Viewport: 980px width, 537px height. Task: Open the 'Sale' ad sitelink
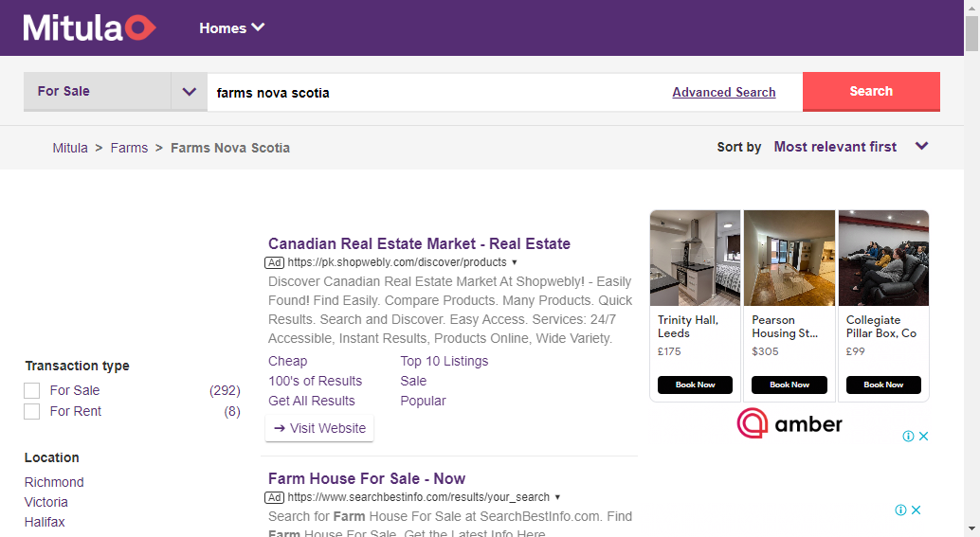(x=413, y=381)
